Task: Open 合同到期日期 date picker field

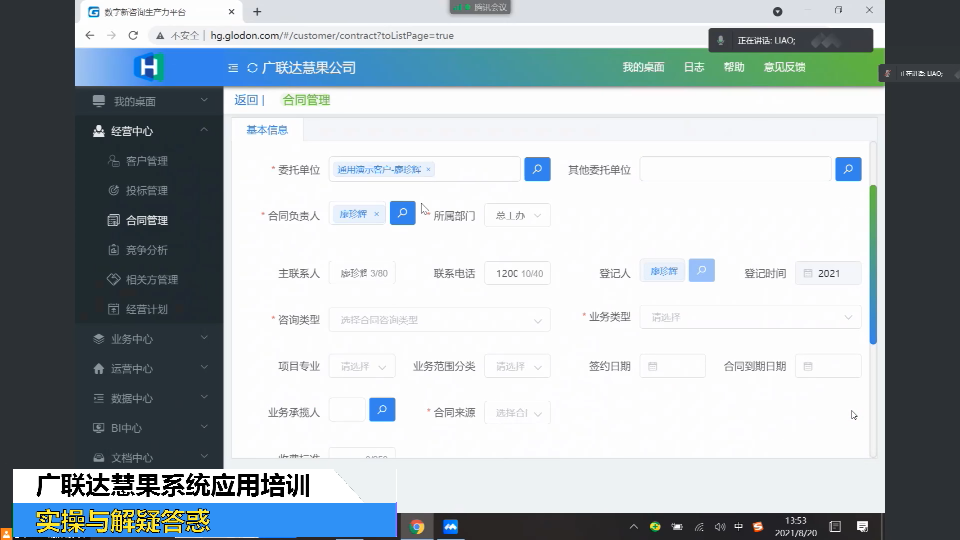Action: pos(830,366)
